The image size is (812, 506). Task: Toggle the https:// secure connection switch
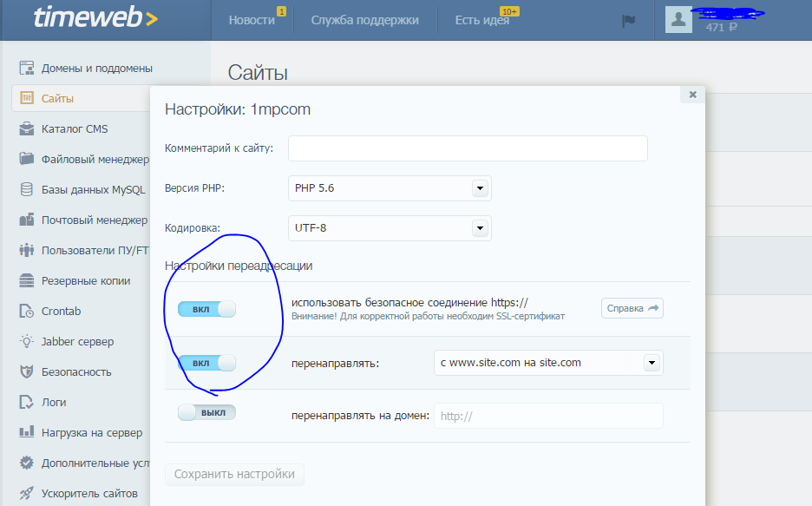coord(206,309)
